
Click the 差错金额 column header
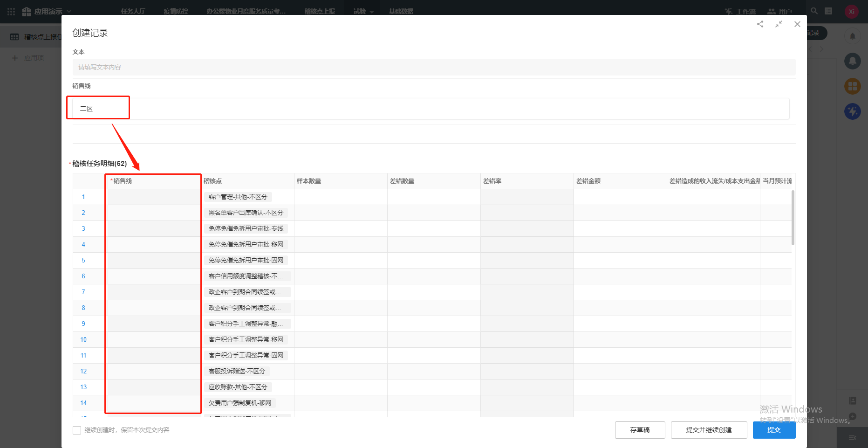click(620, 181)
